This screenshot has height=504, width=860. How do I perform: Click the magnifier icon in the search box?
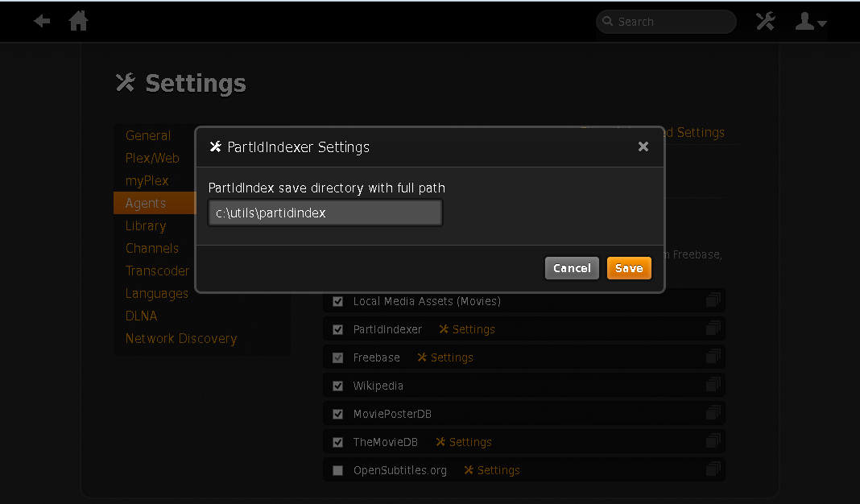[x=608, y=22]
